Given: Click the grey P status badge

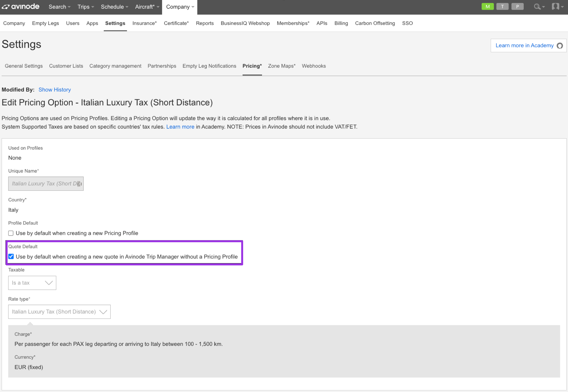Looking at the screenshot, I should [x=517, y=7].
